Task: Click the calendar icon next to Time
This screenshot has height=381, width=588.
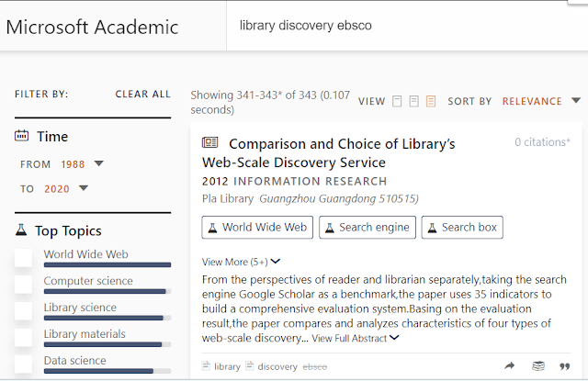Action: coord(22,136)
